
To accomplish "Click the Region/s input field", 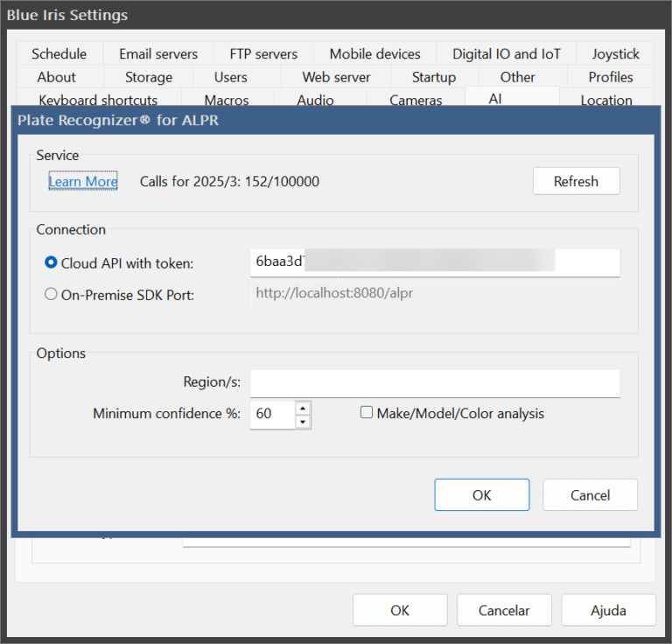I will point(435,383).
